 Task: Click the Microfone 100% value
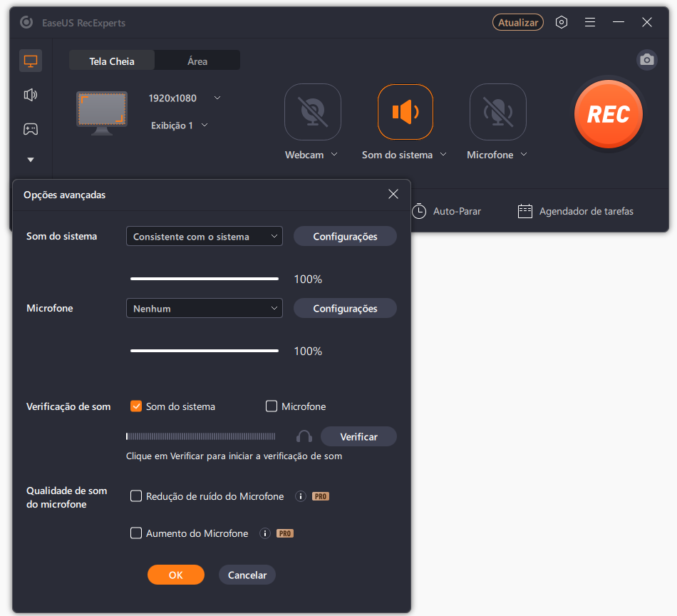308,351
